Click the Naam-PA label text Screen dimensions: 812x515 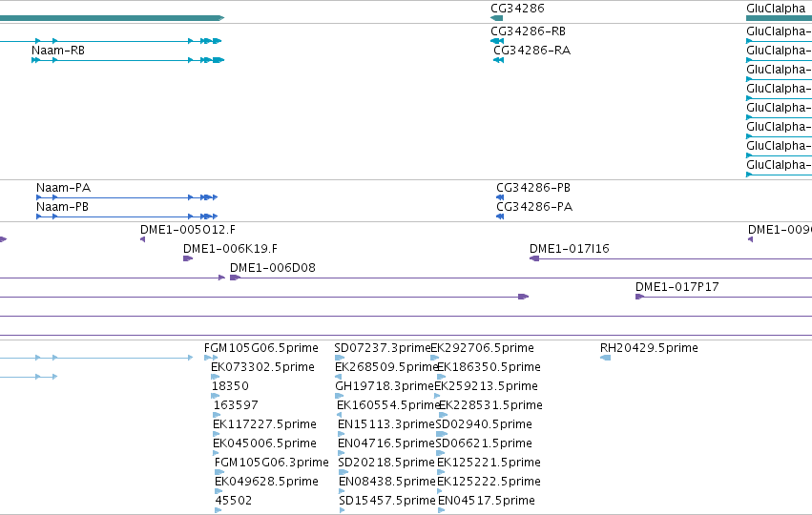[63, 187]
